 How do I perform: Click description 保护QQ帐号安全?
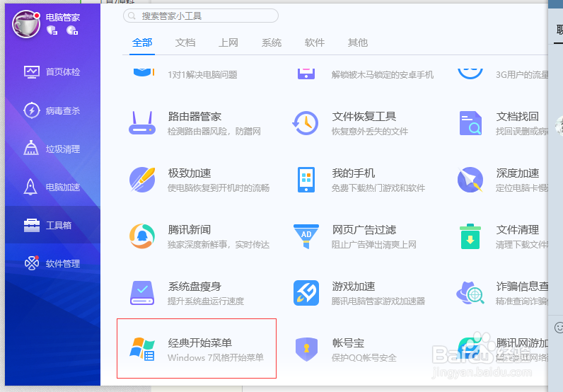click(x=364, y=357)
